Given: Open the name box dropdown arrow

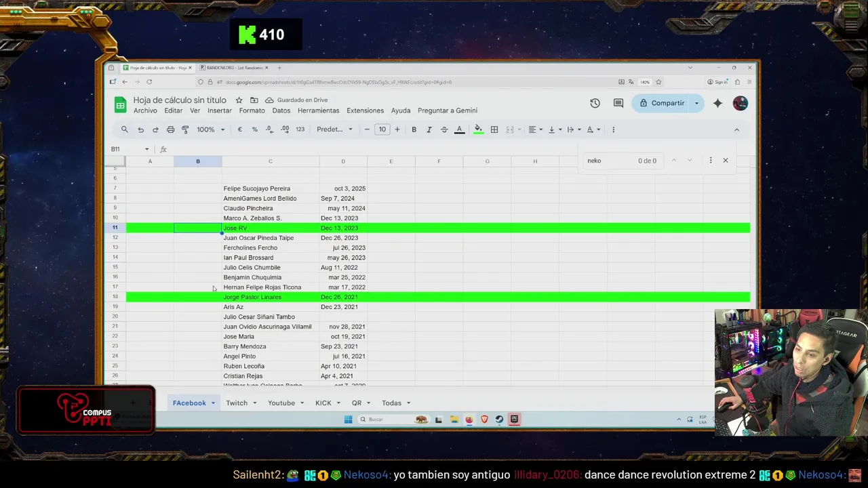Looking at the screenshot, I should point(146,149).
